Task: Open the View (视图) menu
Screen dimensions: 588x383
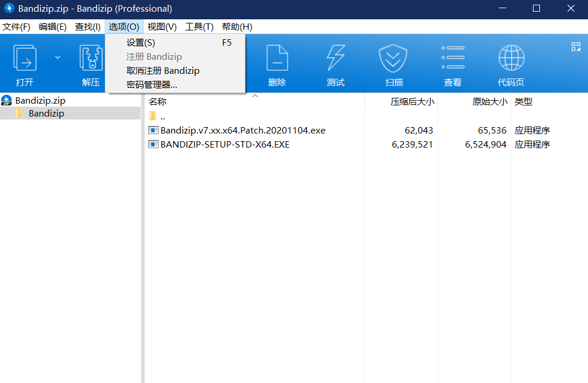Action: [x=162, y=27]
